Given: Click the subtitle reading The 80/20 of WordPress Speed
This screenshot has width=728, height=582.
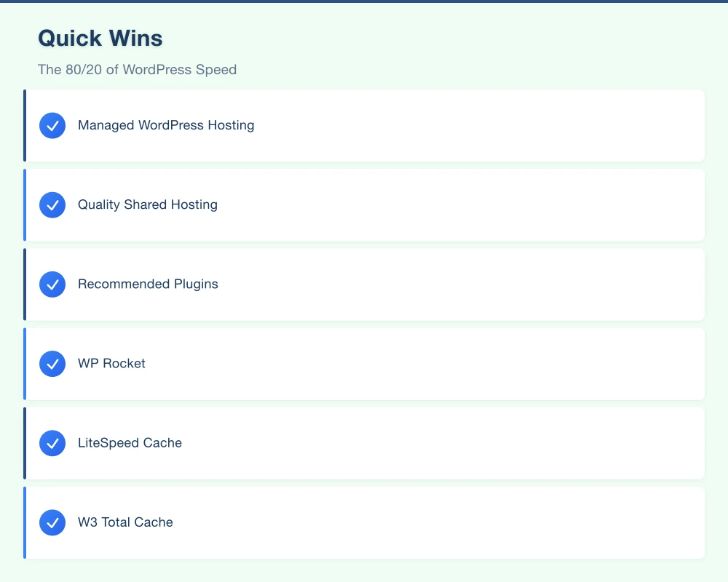Looking at the screenshot, I should (137, 69).
